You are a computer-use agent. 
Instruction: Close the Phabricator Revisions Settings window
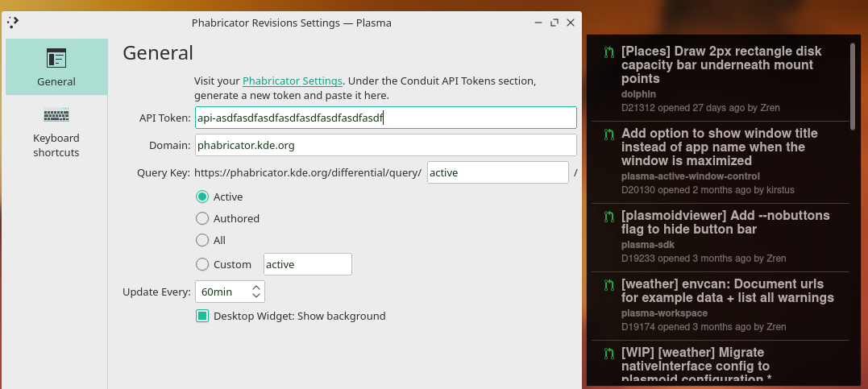[x=570, y=23]
